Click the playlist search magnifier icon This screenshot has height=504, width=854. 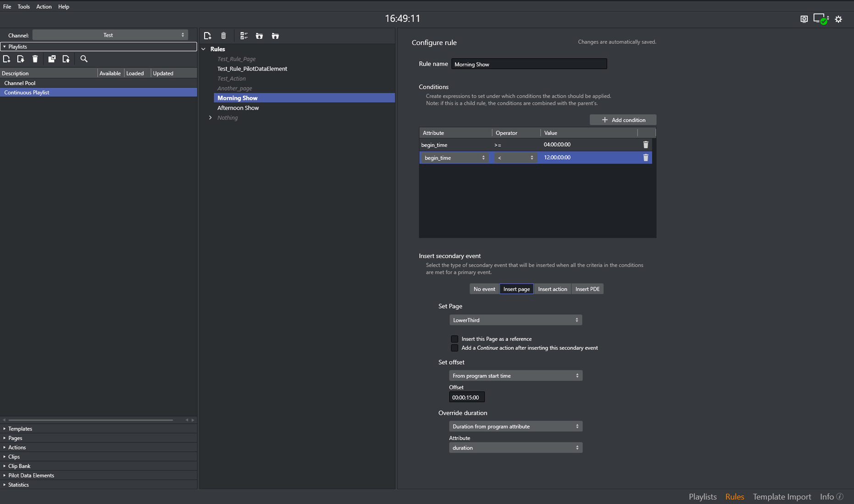tap(84, 59)
